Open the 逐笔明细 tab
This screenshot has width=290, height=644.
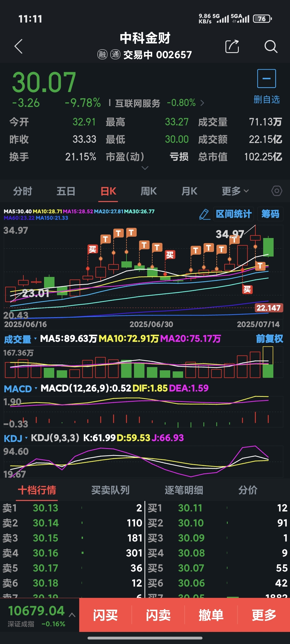point(184,490)
